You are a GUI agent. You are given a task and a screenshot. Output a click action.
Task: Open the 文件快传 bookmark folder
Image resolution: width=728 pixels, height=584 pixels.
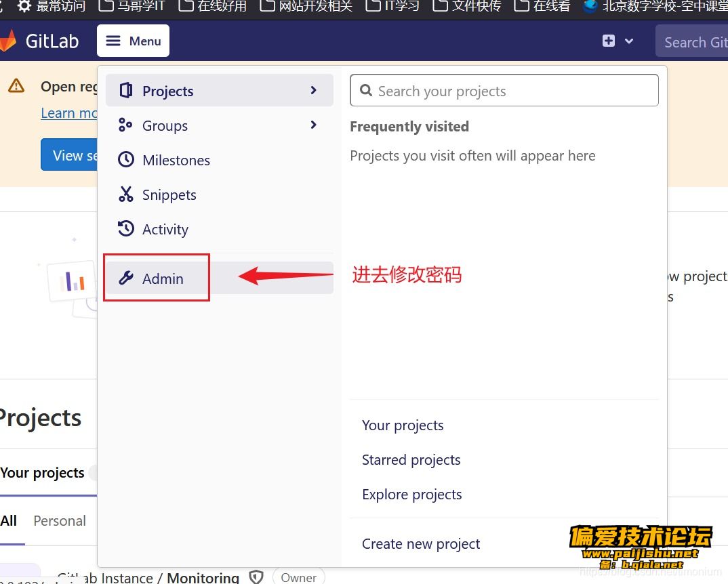coord(467,6)
